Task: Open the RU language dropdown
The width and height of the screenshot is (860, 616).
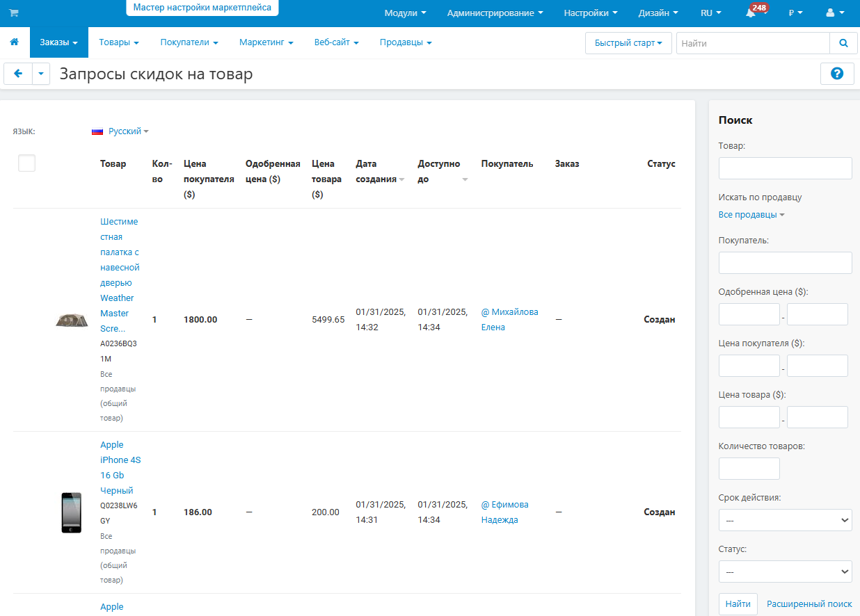Action: (711, 13)
